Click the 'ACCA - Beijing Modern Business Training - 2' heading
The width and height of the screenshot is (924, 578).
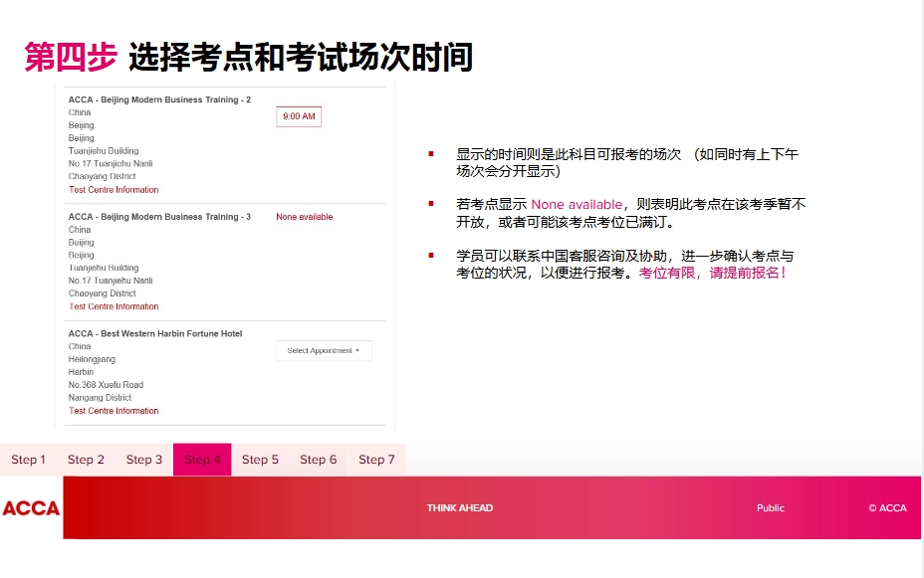(159, 100)
